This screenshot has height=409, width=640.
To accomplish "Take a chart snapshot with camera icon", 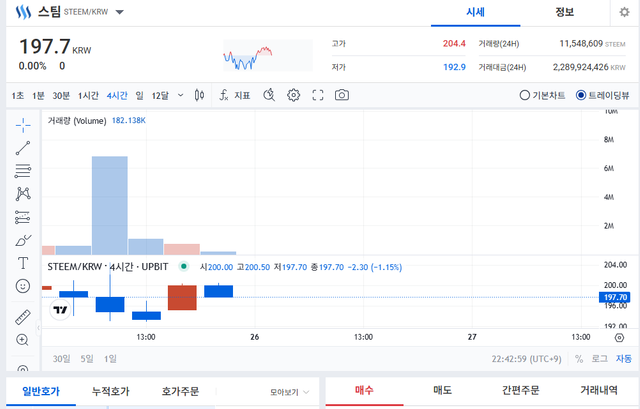I will pyautogui.click(x=342, y=95).
